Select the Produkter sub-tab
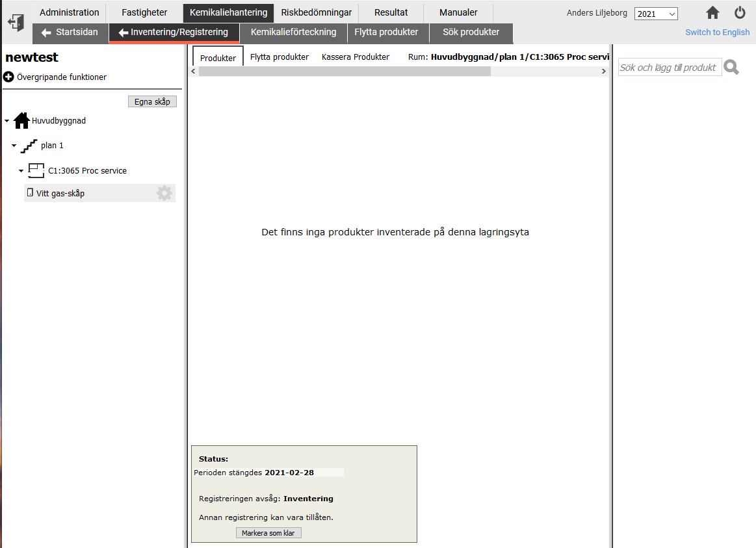Image resolution: width=756 pixels, height=548 pixels. pyautogui.click(x=218, y=57)
